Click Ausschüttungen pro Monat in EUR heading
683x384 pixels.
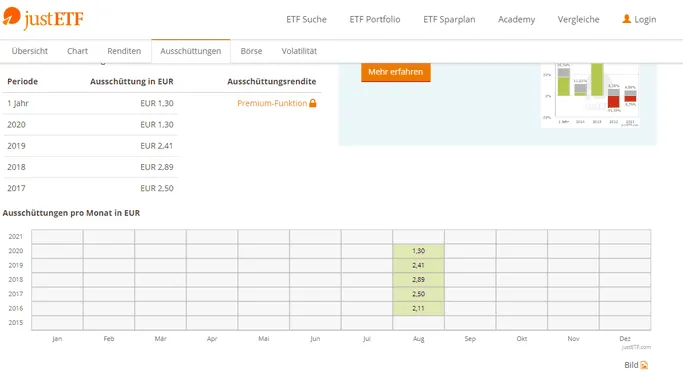tap(71, 213)
